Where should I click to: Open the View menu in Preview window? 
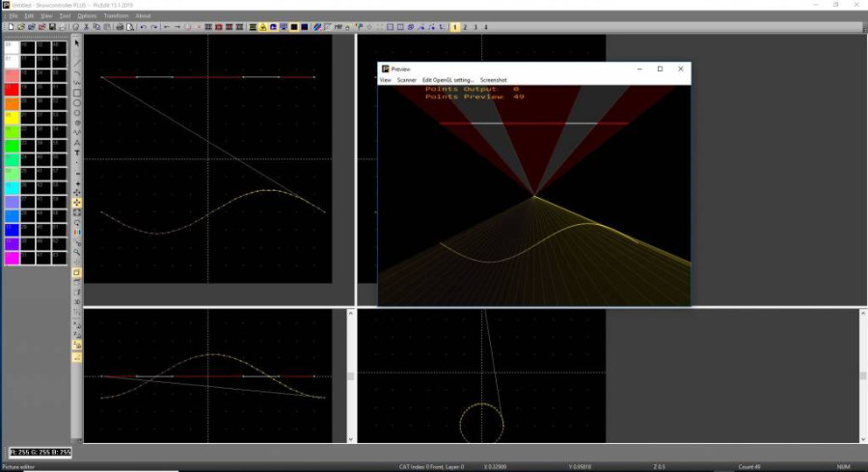[385, 80]
